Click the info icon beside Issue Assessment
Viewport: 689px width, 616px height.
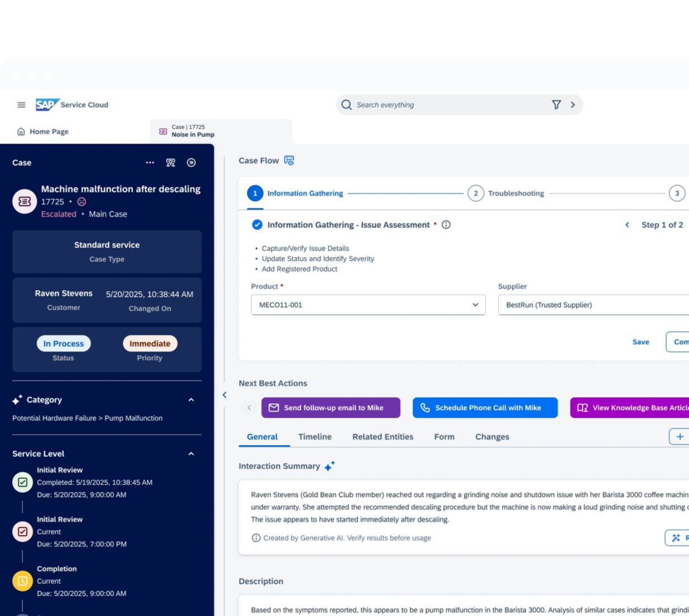[446, 225]
